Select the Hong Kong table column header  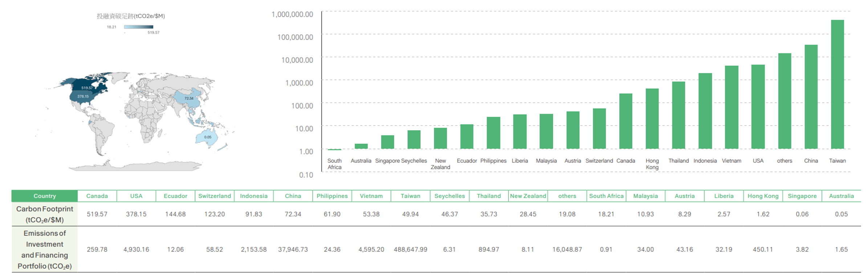coord(763,196)
